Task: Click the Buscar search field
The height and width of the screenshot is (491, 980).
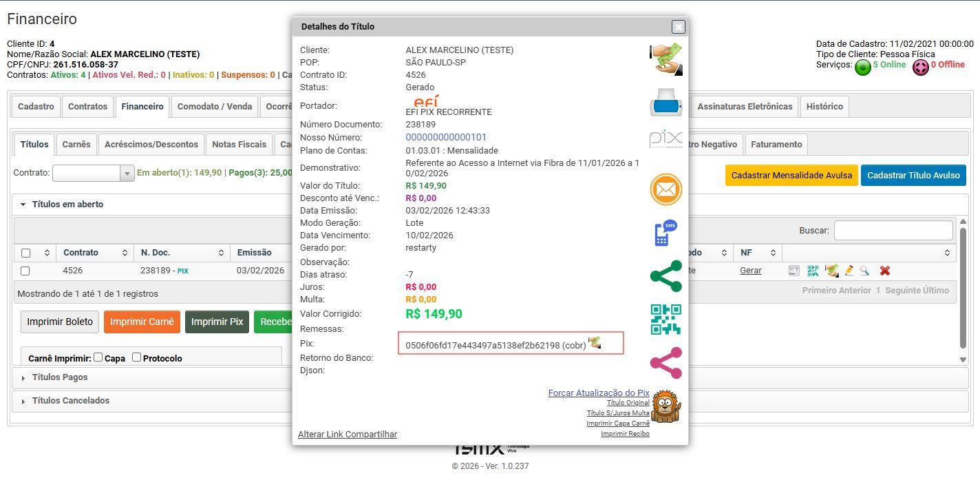Action: pyautogui.click(x=893, y=231)
